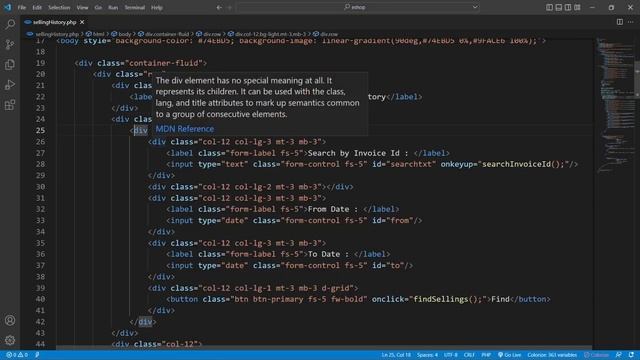This screenshot has height=360, width=640.
Task: Change end of line sequence CRLF
Action: pyautogui.click(x=469, y=355)
